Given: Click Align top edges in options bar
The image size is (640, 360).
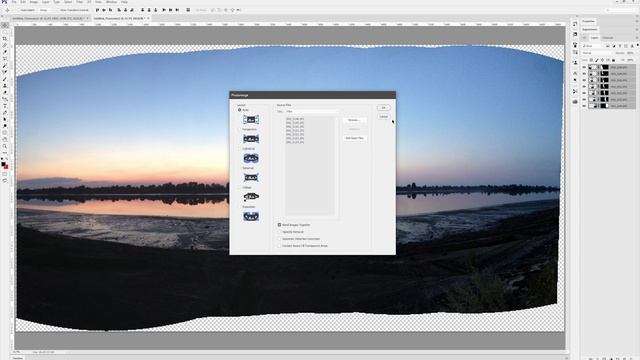Looking at the screenshot, I should tap(97, 10).
